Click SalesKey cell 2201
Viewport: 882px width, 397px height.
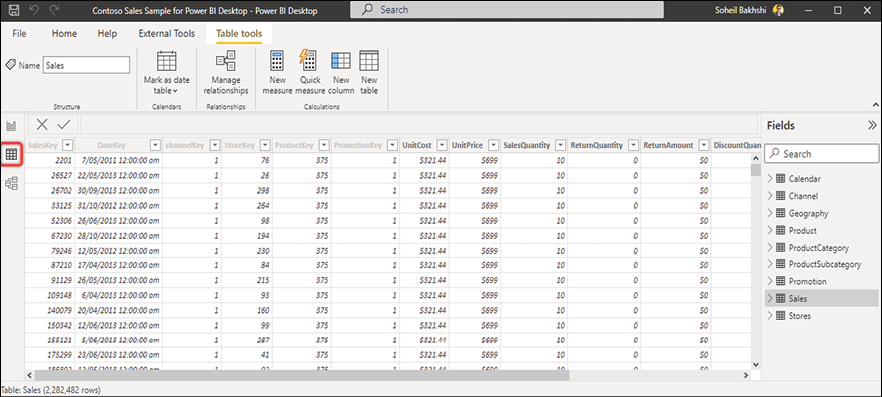click(50, 160)
